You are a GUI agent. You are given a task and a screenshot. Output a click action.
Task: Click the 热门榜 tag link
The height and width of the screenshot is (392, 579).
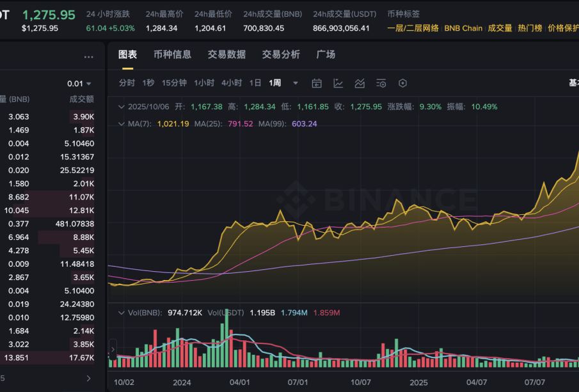pyautogui.click(x=530, y=28)
